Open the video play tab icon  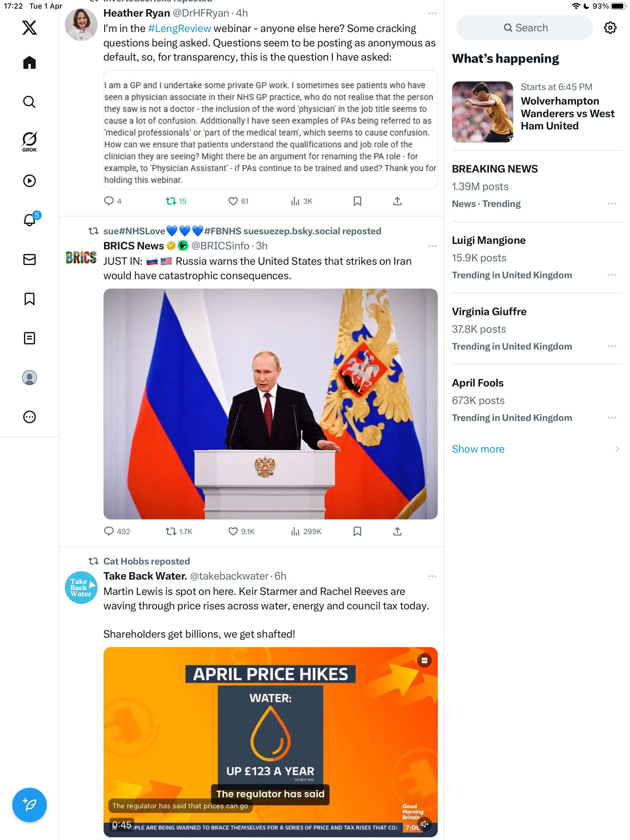point(29,181)
